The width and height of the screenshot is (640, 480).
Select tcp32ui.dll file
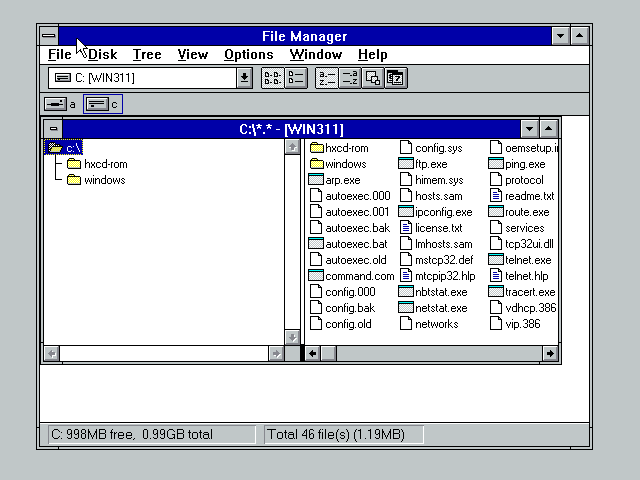(521, 244)
